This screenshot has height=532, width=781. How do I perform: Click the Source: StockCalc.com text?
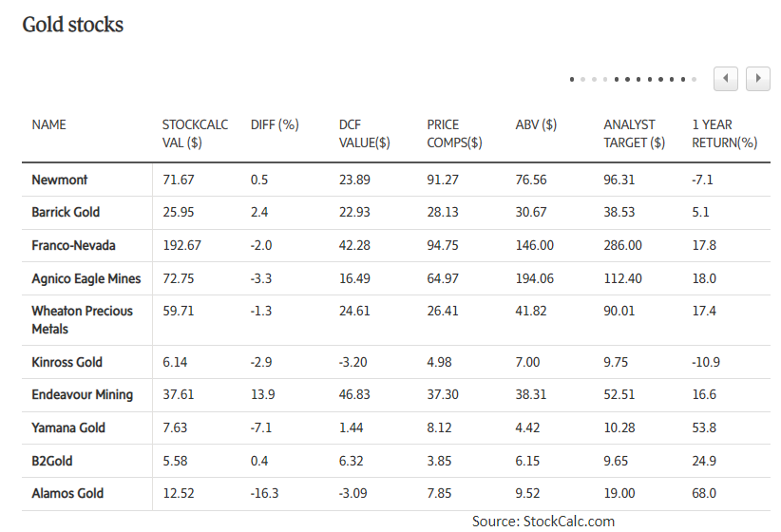coord(543,521)
